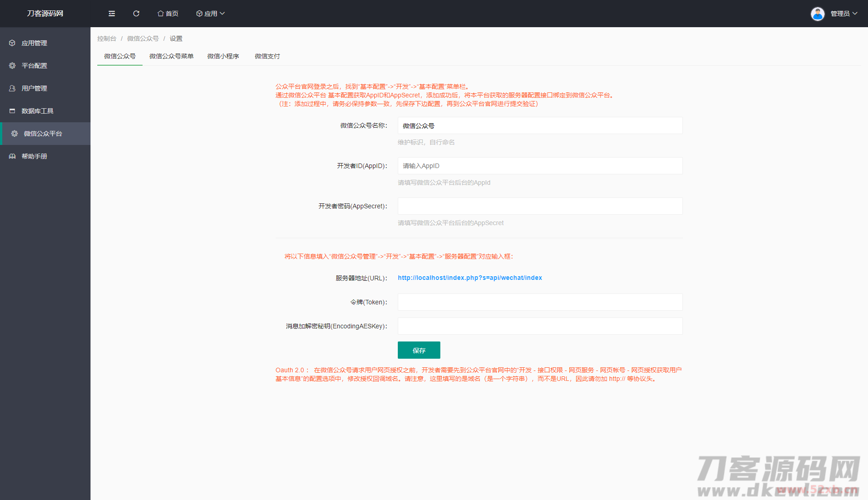Open 用户管理 in the sidebar
This screenshot has width=868, height=500.
pyautogui.click(x=34, y=88)
